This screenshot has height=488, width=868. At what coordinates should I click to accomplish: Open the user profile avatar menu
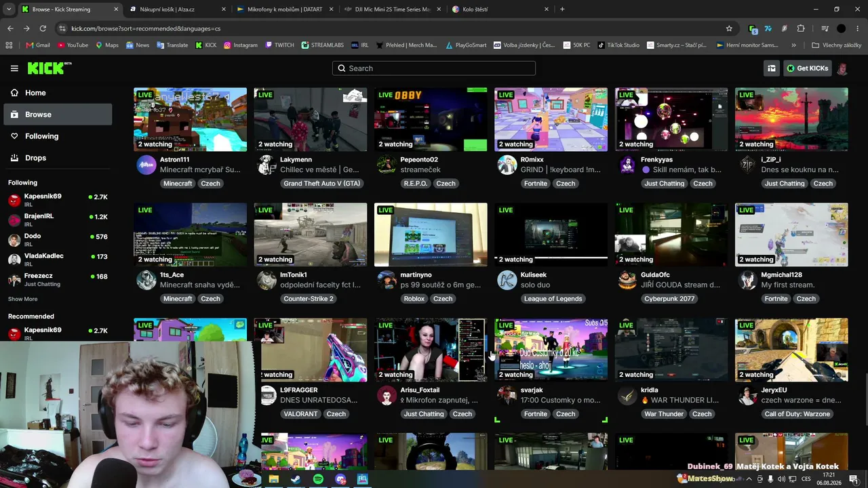842,68
